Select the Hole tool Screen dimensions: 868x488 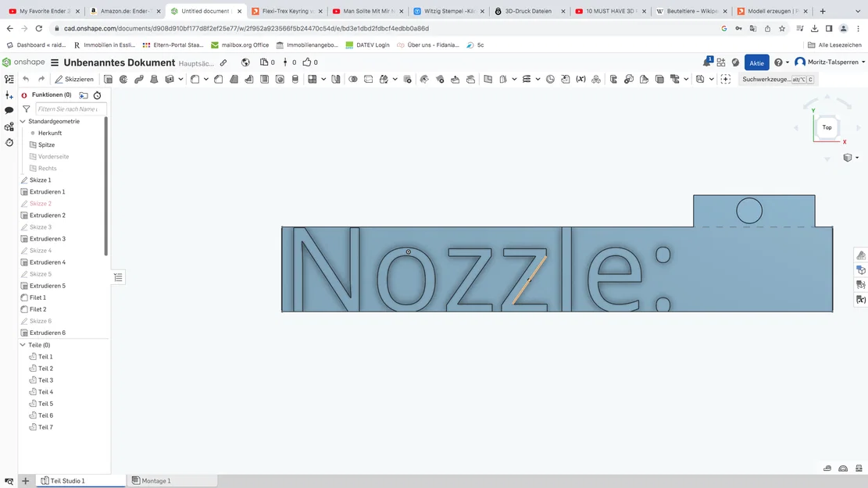pos(280,79)
